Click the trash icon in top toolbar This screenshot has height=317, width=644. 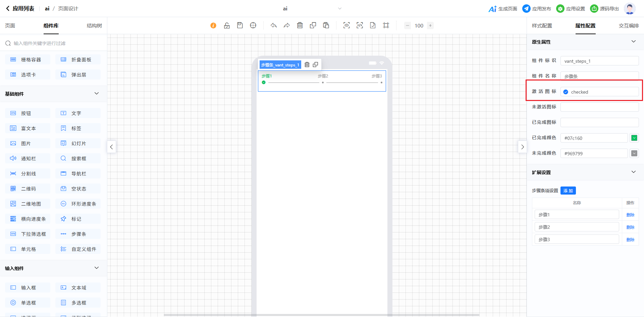300,25
